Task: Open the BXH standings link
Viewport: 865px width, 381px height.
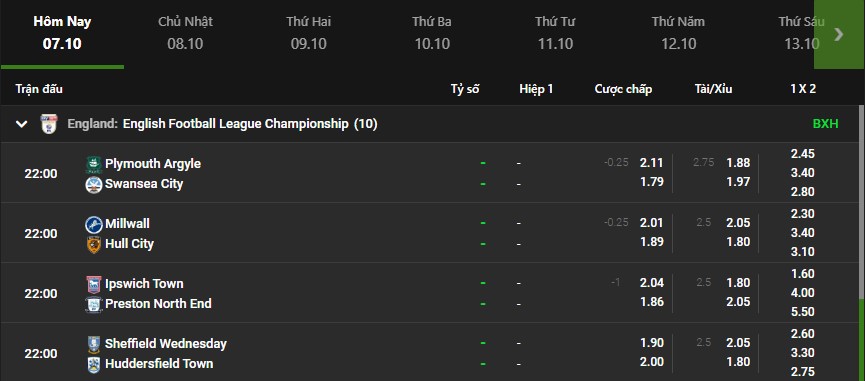Action: coord(825,124)
